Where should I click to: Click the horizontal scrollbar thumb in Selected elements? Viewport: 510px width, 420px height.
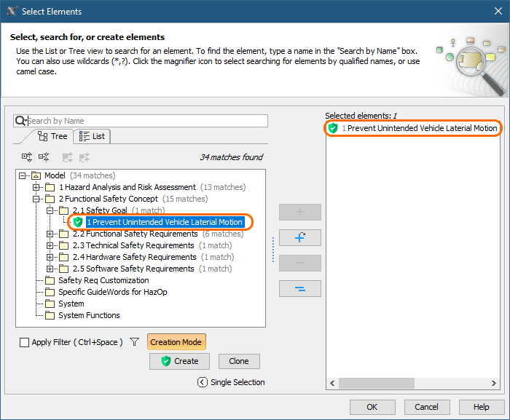coord(377,383)
